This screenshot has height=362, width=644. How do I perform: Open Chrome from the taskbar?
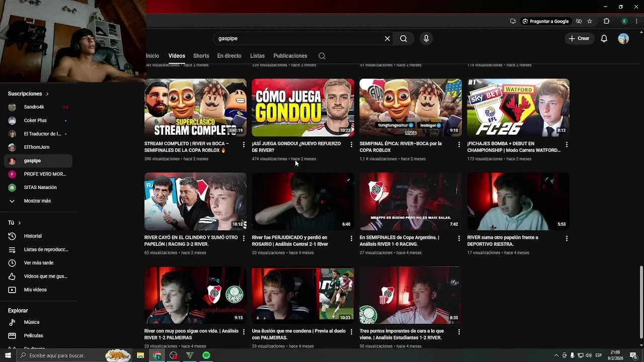tap(157, 355)
